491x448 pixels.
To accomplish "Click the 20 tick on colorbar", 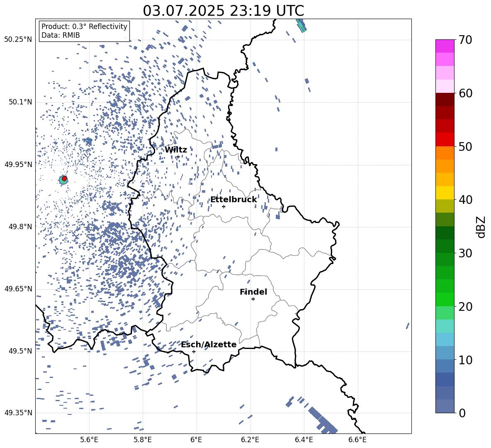I will click(465, 307).
